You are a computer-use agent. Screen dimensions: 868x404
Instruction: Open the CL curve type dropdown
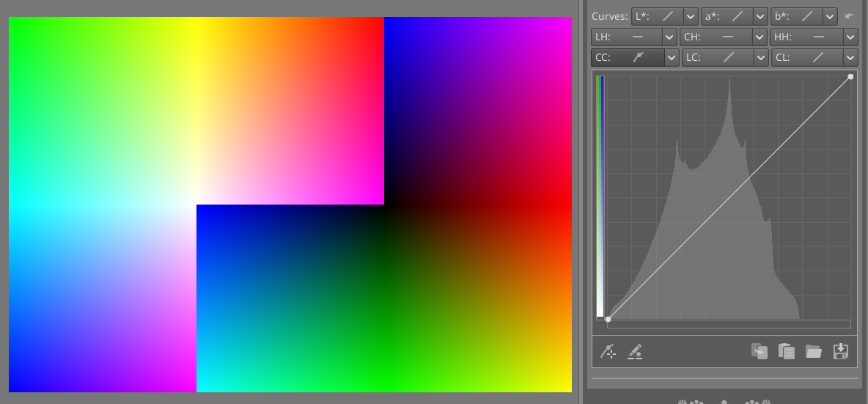pos(851,57)
